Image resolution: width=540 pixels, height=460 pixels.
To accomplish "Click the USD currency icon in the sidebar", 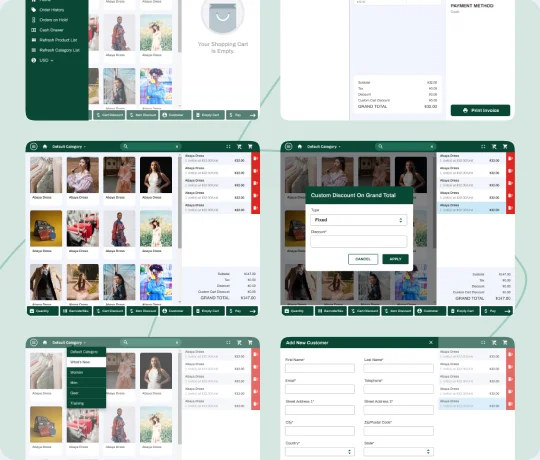I will [x=33, y=60].
